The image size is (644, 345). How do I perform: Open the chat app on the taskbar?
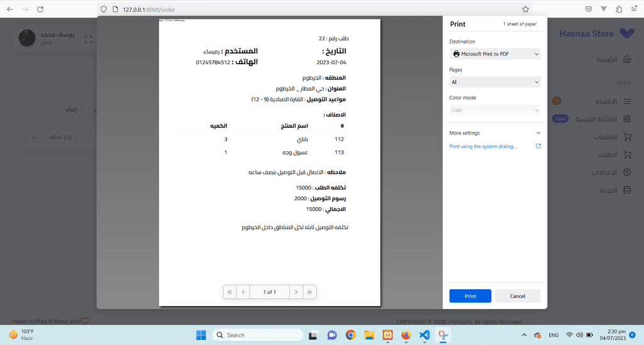(x=332, y=335)
